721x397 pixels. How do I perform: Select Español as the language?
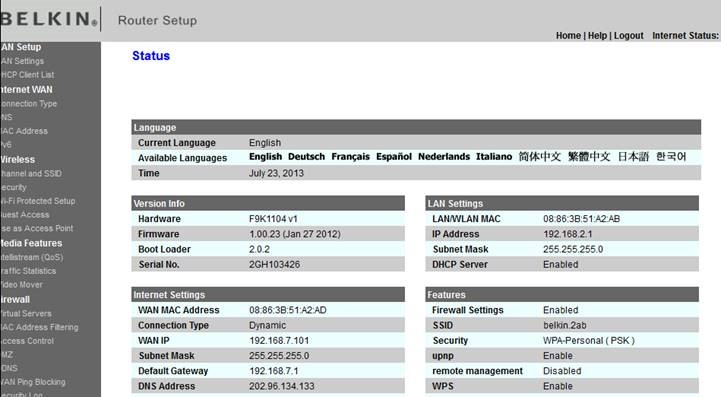(x=394, y=157)
